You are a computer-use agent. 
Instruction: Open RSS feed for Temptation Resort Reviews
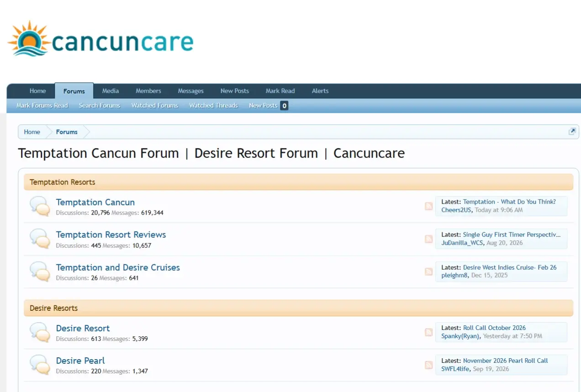(428, 239)
